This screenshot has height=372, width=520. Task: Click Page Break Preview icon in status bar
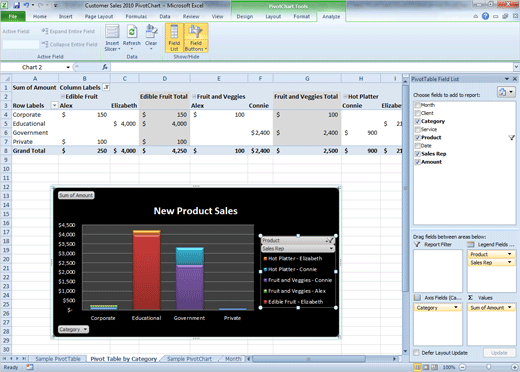(x=434, y=367)
